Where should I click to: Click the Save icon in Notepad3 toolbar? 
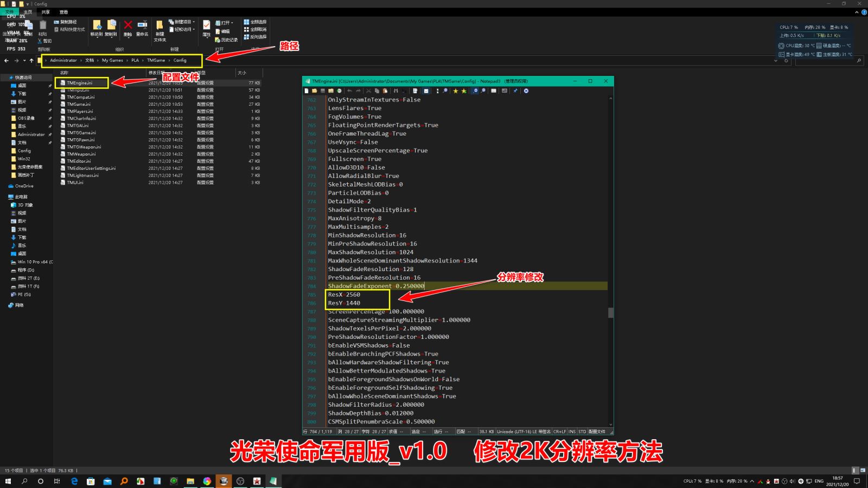pyautogui.click(x=323, y=91)
